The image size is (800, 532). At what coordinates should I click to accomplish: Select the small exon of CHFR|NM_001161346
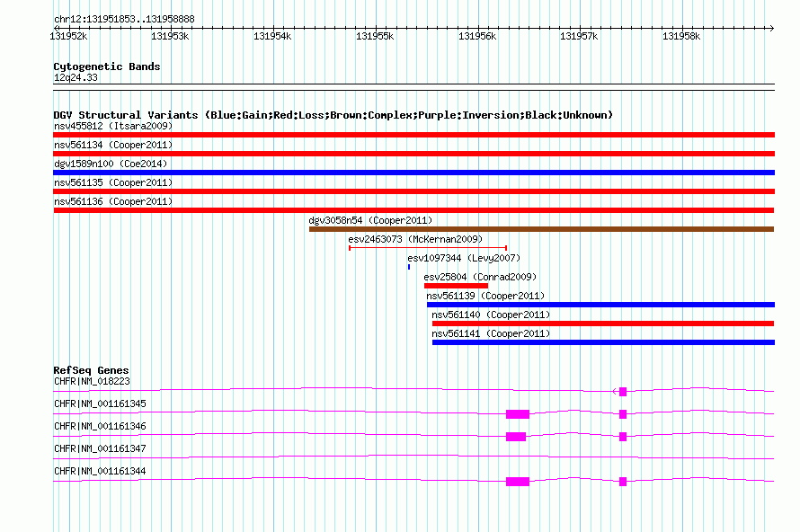click(x=622, y=437)
